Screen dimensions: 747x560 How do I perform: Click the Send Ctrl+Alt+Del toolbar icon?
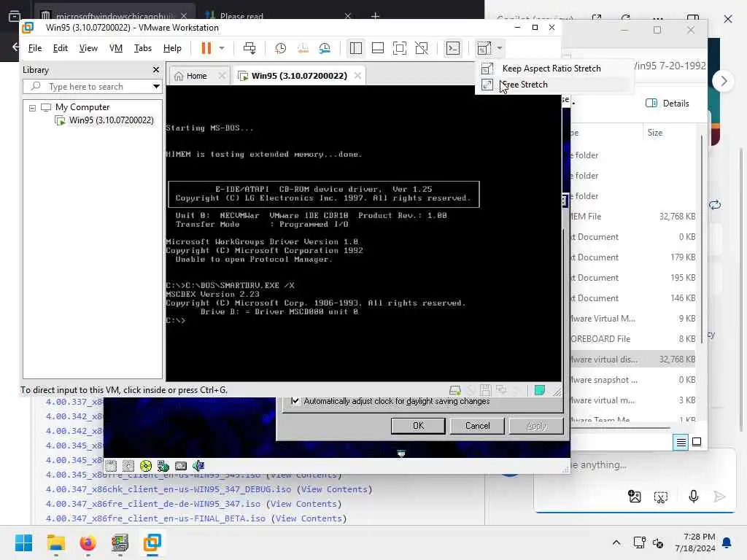click(x=249, y=48)
